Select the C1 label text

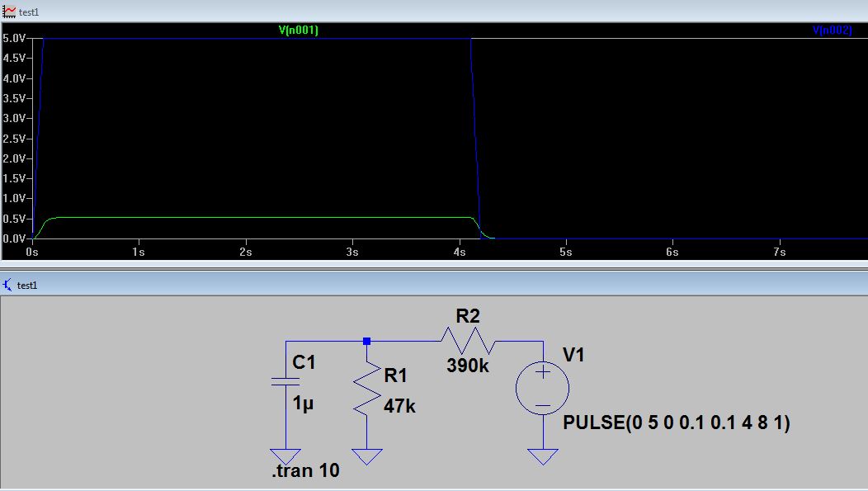pos(304,362)
